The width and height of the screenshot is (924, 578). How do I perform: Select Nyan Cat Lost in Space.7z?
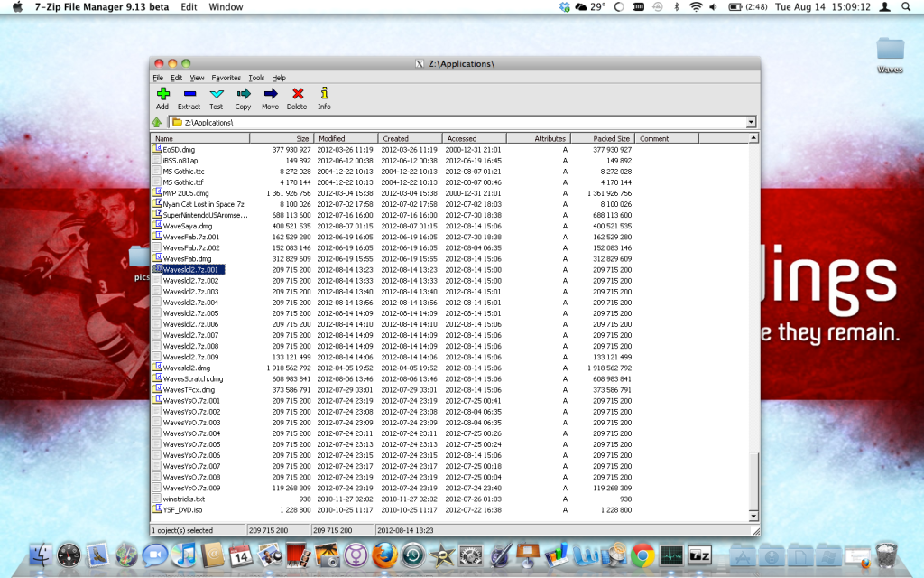click(x=203, y=204)
